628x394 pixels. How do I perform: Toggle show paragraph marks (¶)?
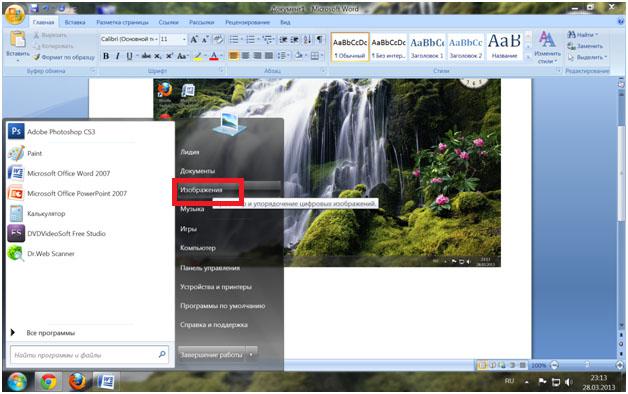click(x=320, y=39)
